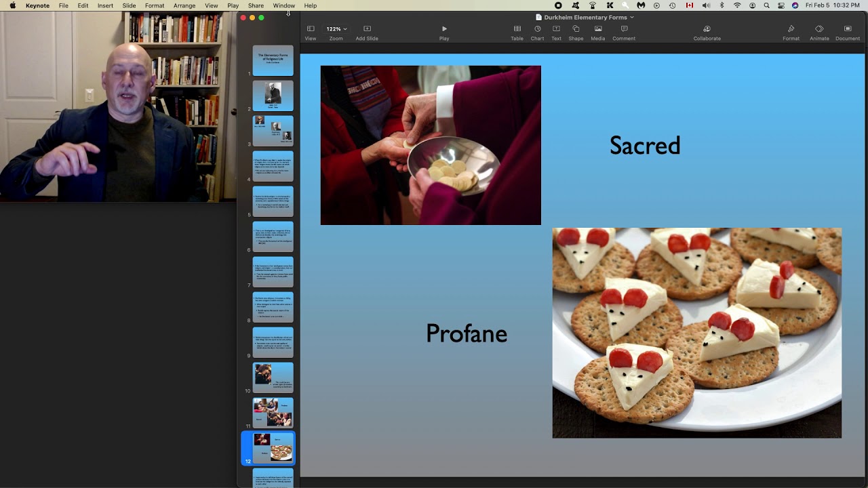Open the View options toolbar button
Image resolution: width=868 pixels, height=488 pixels.
pyautogui.click(x=311, y=33)
